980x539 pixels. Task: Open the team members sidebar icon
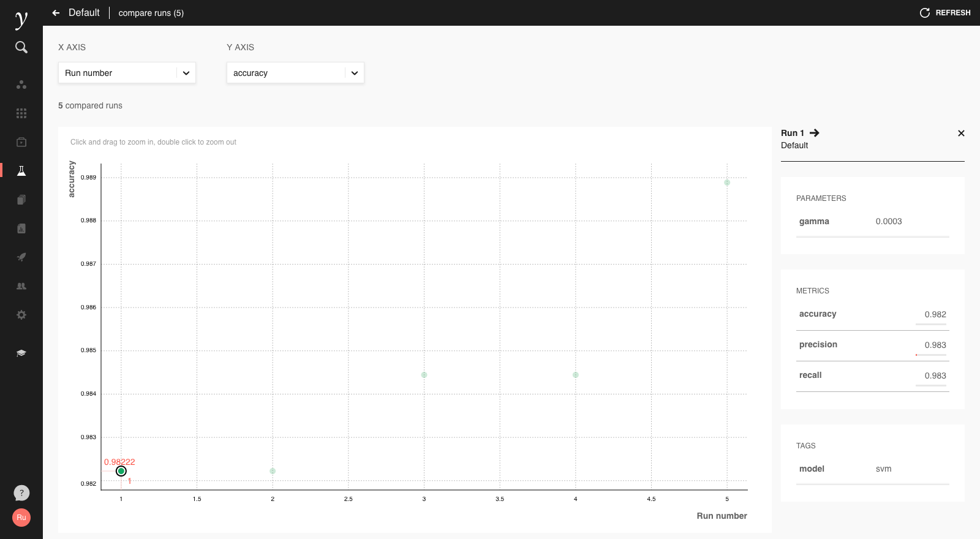pos(21,286)
